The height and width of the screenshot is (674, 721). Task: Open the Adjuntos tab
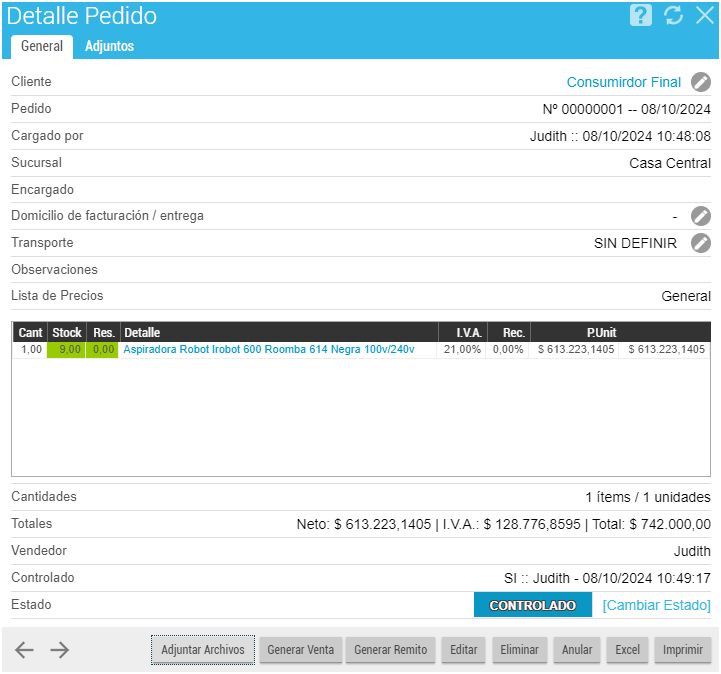click(109, 46)
